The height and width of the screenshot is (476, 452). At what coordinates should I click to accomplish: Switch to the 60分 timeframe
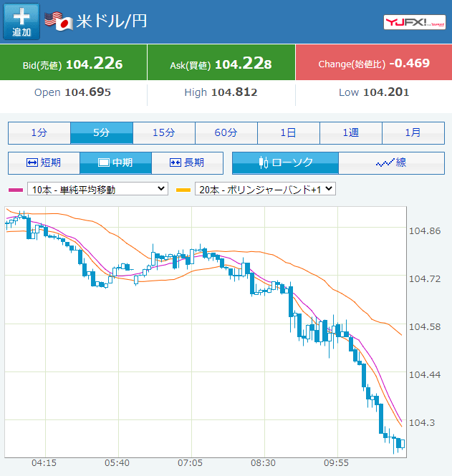pos(226,133)
